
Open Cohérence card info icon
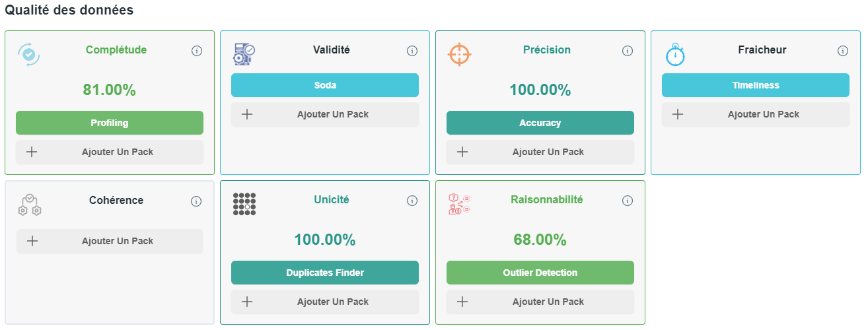tap(197, 201)
